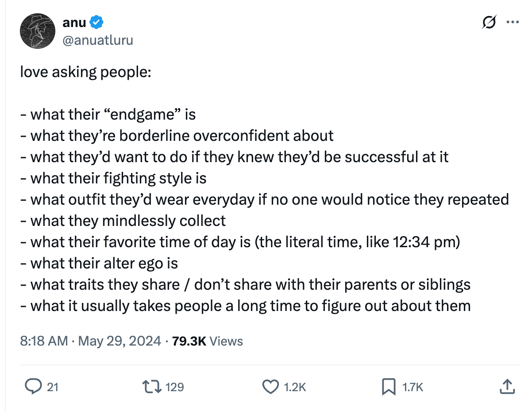This screenshot has height=412, width=532.
Task: Click the Grok slashed-circle icon
Action: pos(489,22)
